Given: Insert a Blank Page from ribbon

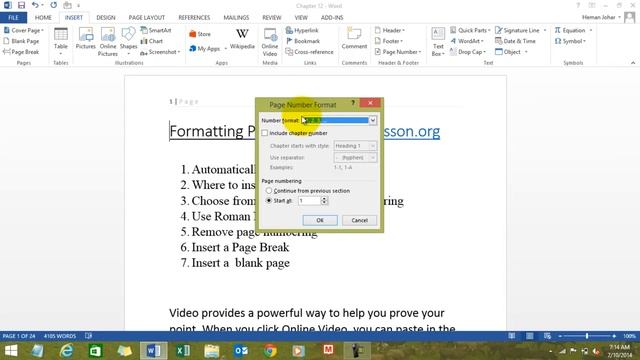Looking at the screenshot, I should tap(21, 41).
